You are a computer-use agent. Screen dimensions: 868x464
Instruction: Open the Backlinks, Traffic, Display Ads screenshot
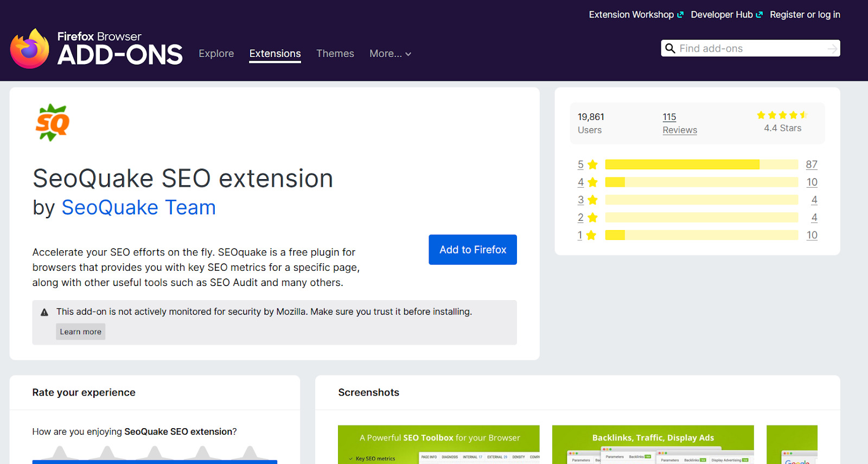(653, 444)
